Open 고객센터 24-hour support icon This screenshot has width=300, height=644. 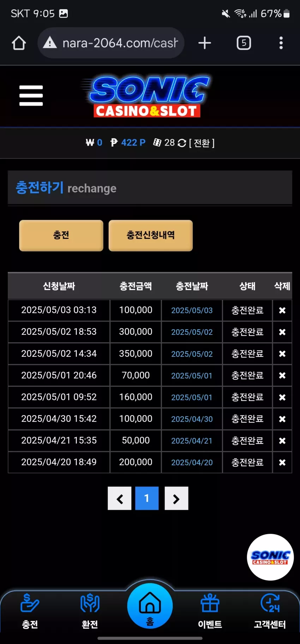(x=270, y=611)
